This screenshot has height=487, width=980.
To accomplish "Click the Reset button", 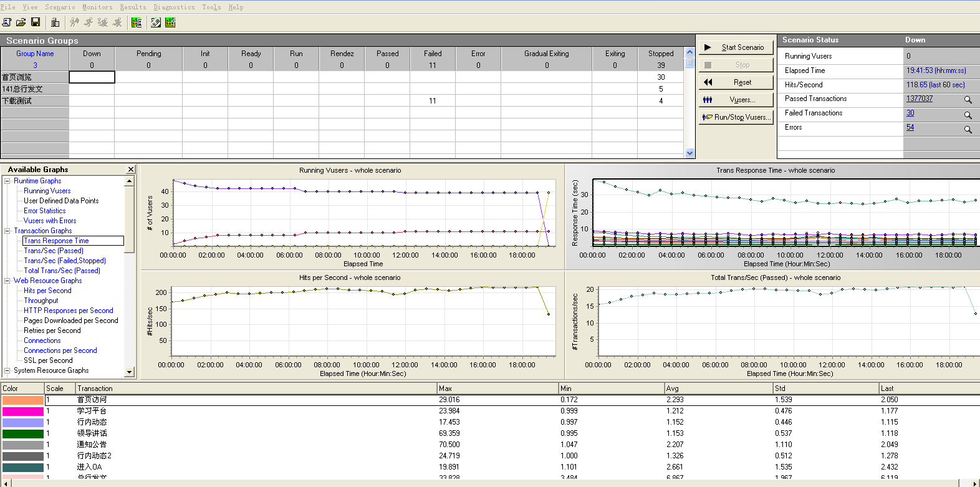I will pos(736,82).
